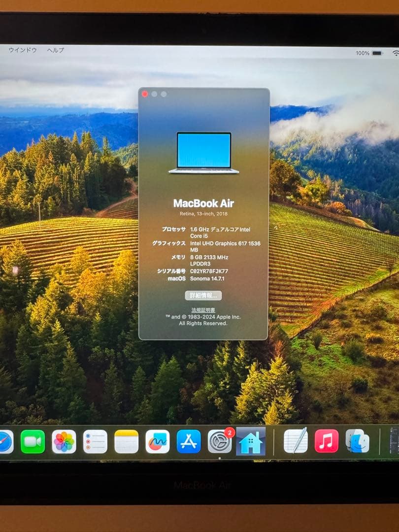Close the About This Mac window
This screenshot has height=532, width=399.
[145, 94]
